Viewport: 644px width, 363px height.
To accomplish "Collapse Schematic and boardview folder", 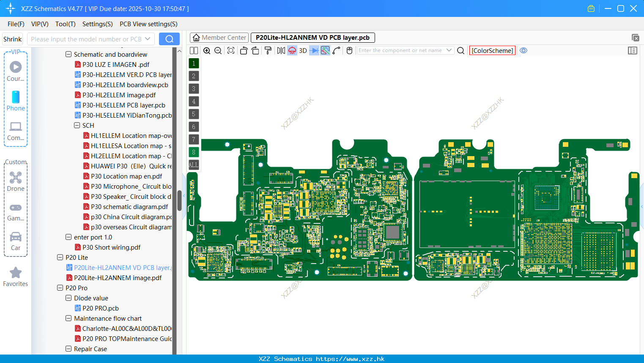I will coord(69,55).
